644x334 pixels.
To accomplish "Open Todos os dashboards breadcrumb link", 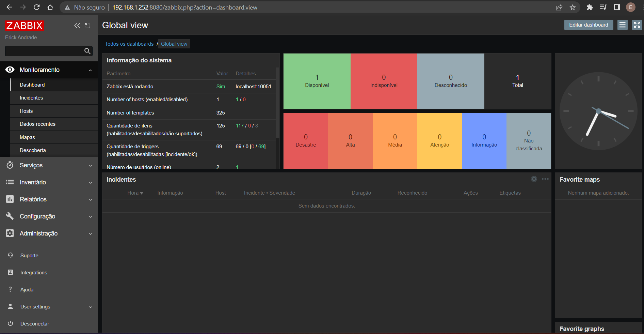I will [129, 44].
